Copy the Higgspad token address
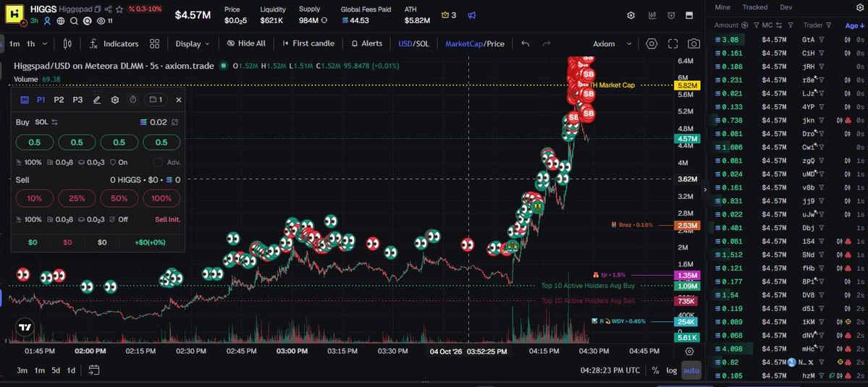The height and width of the screenshot is (387, 868). tap(98, 9)
